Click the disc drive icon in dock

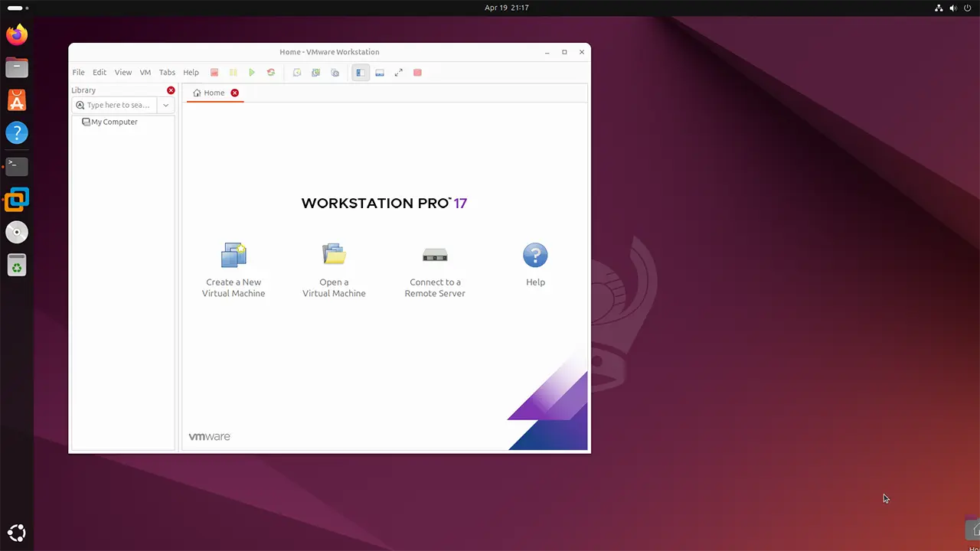[x=17, y=232]
